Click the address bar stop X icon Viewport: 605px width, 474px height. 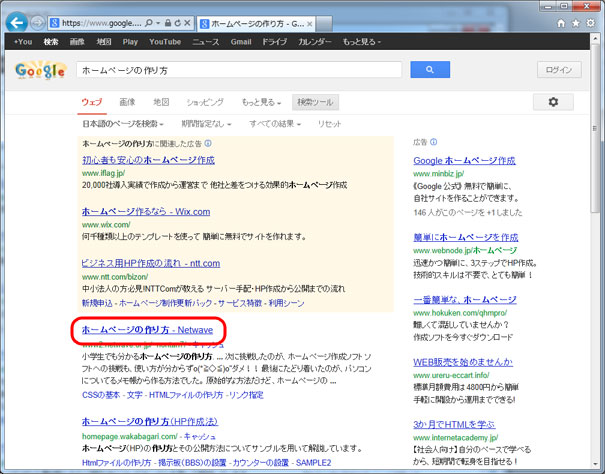point(187,23)
